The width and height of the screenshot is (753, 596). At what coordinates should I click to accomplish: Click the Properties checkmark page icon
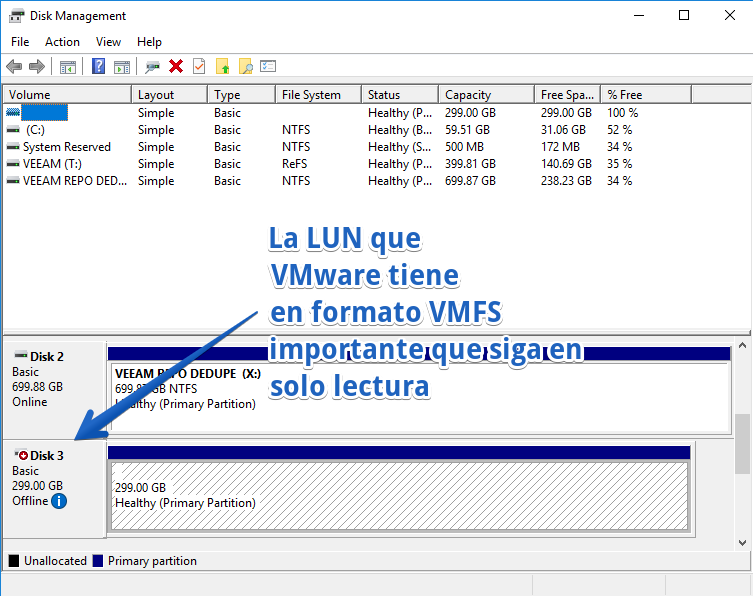click(199, 66)
